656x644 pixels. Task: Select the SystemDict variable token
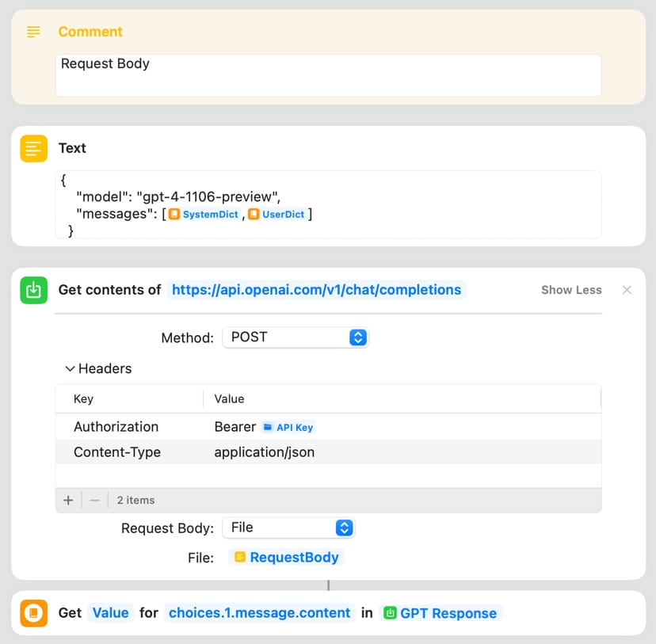point(204,214)
